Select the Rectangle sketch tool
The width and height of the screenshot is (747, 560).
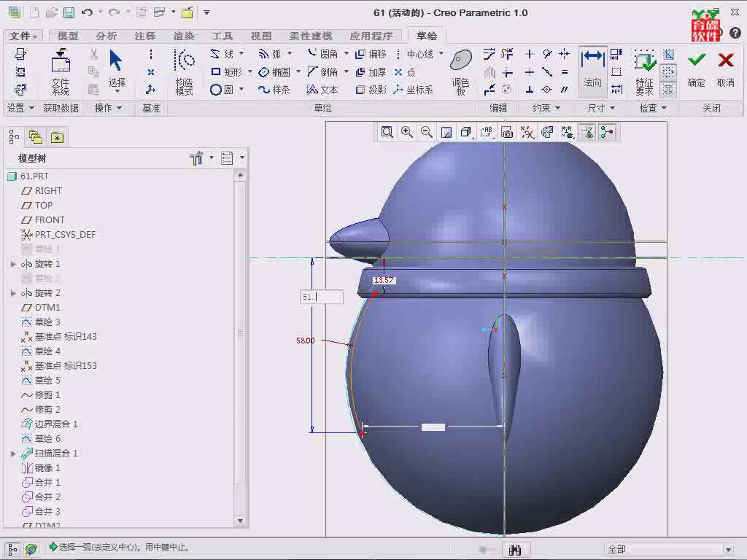226,72
